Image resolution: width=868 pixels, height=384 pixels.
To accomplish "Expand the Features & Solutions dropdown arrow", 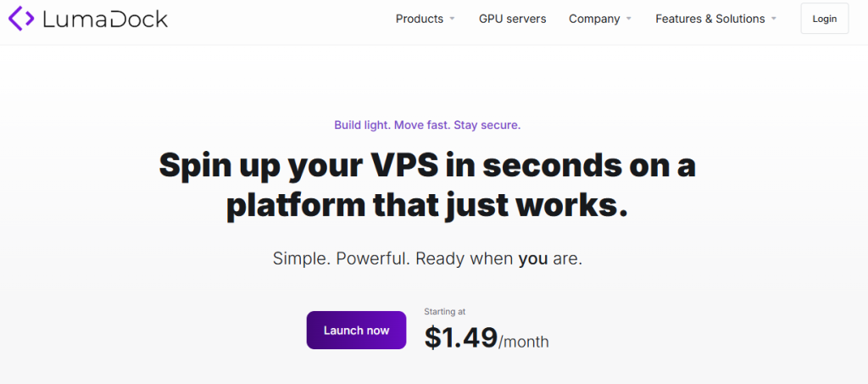I will click(x=774, y=19).
